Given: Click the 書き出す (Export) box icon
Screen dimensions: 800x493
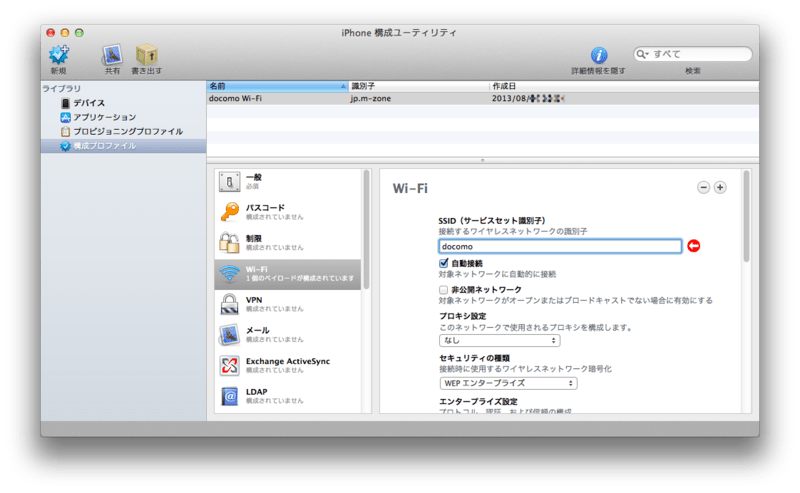Looking at the screenshot, I should point(146,55).
